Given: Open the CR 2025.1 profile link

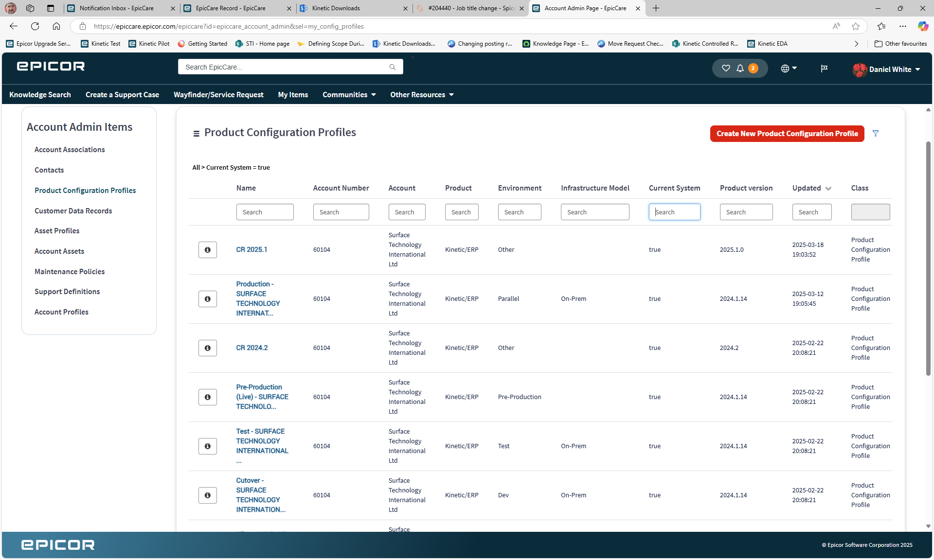Looking at the screenshot, I should (251, 250).
